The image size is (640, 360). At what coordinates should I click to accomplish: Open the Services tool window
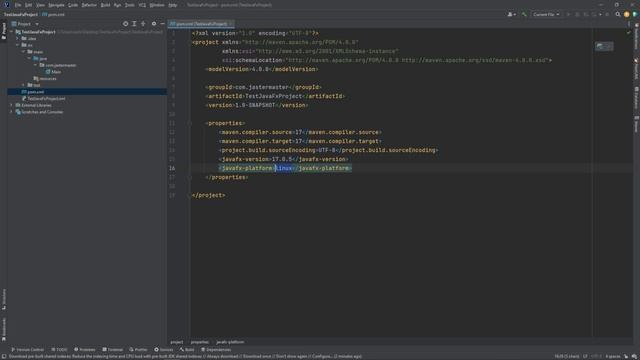tap(164, 350)
